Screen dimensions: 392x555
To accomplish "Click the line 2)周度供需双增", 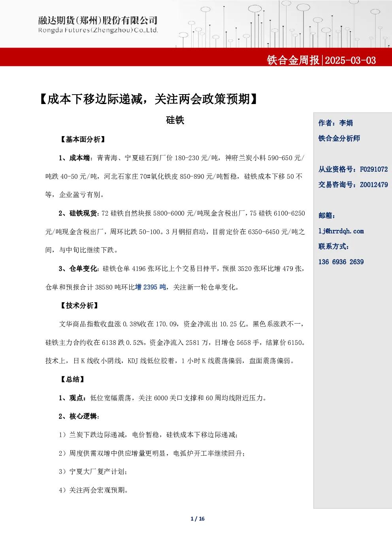I will click(x=152, y=453).
